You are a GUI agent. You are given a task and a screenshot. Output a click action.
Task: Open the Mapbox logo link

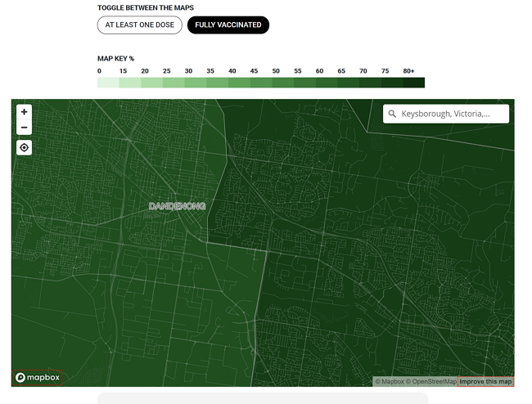click(38, 378)
